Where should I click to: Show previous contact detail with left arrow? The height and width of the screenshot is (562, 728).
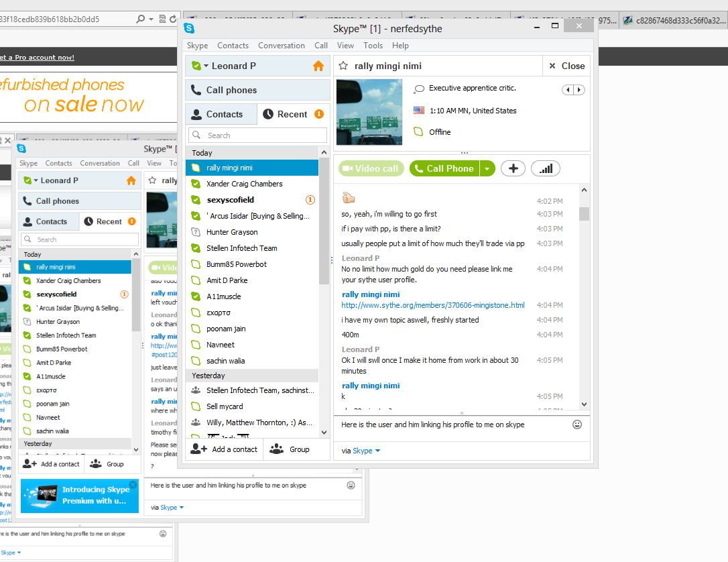(x=568, y=90)
